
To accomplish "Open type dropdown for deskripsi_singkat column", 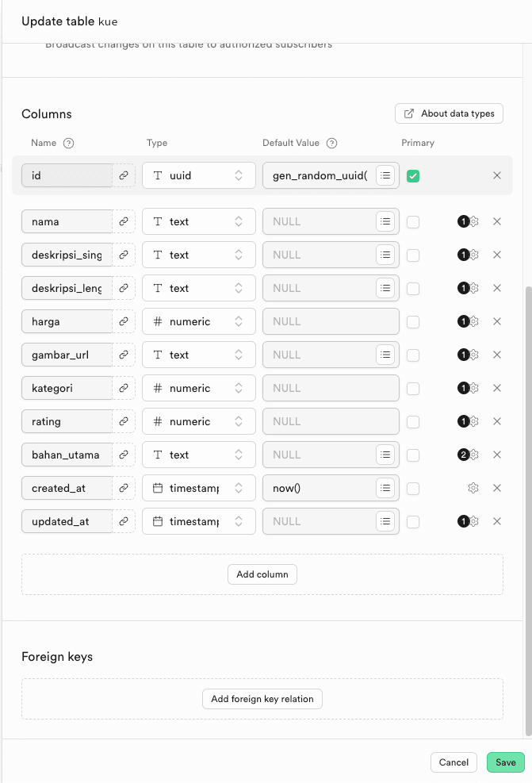I will click(199, 255).
